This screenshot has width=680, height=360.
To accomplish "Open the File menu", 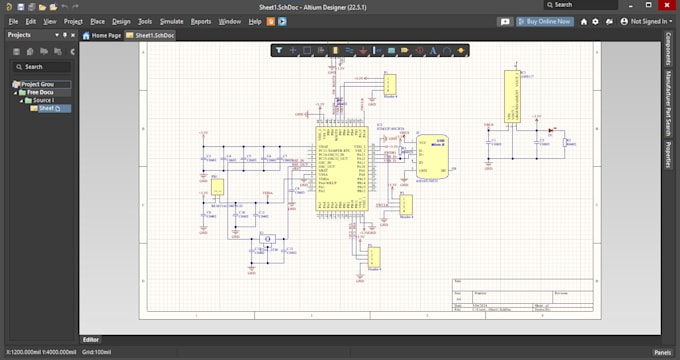I will (13, 21).
